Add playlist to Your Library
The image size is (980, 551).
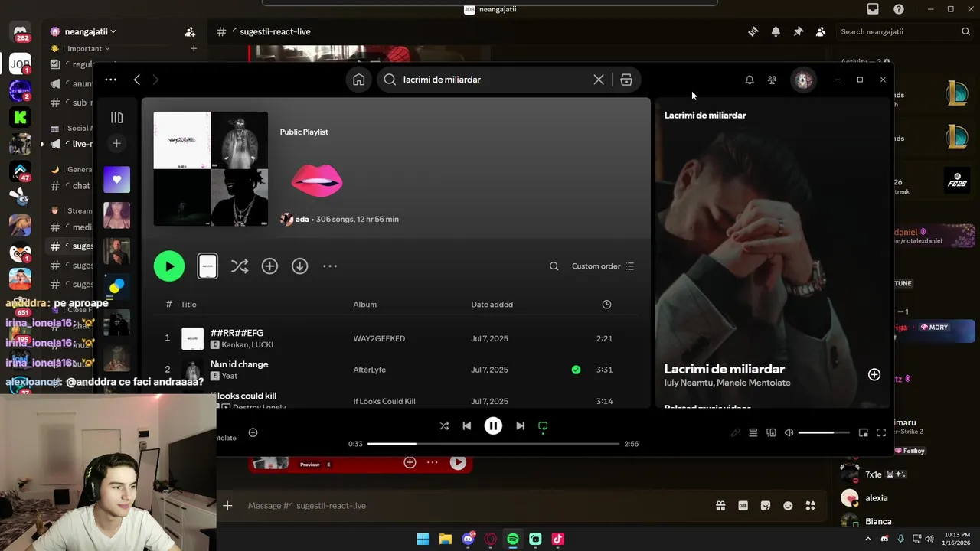click(x=269, y=266)
